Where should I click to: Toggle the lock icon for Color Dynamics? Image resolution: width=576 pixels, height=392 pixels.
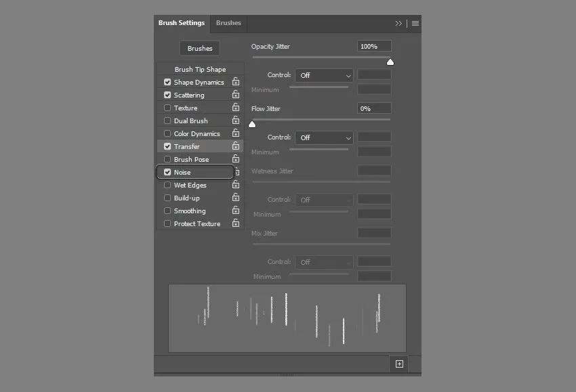tap(236, 133)
